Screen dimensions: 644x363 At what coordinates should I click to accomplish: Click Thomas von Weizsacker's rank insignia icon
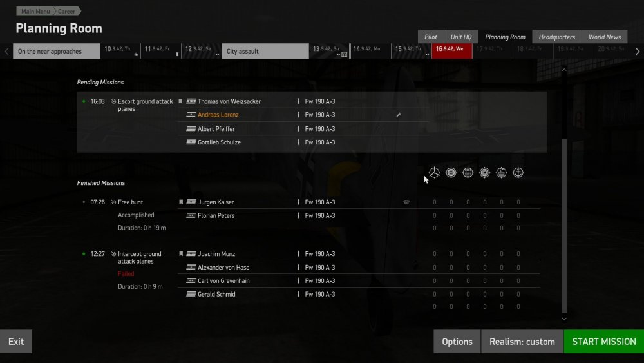tap(191, 101)
